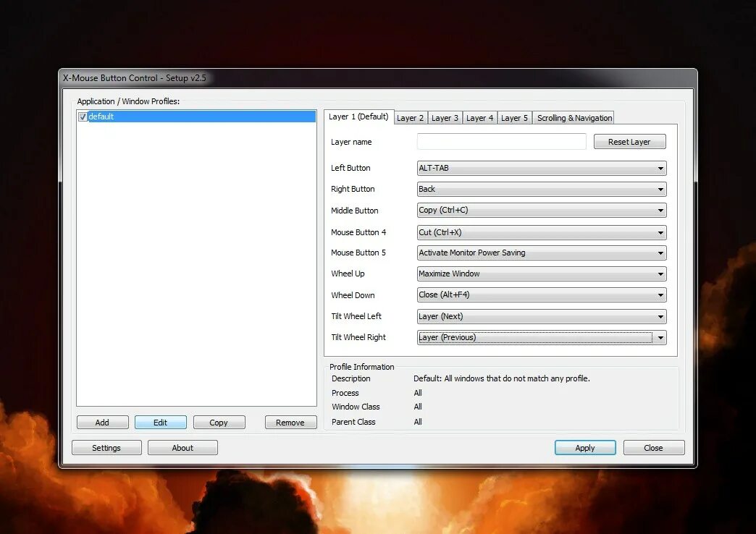756x534 pixels.
Task: Select the Layer 5 tab
Action: click(514, 118)
